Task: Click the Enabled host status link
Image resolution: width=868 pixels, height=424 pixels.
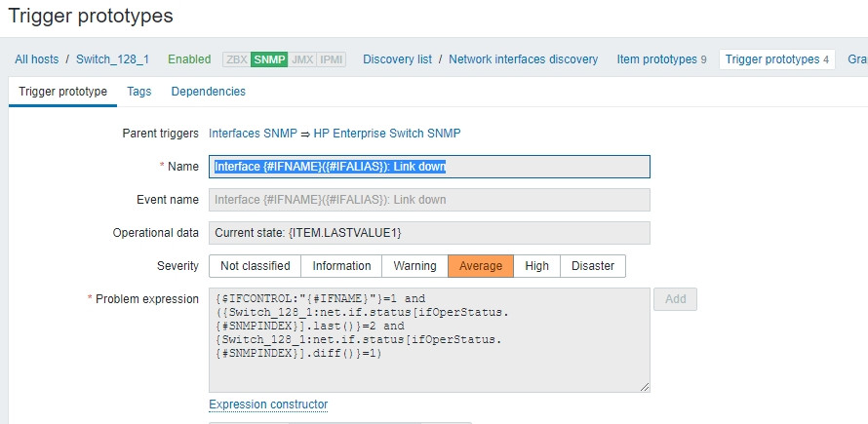Action: pyautogui.click(x=189, y=59)
